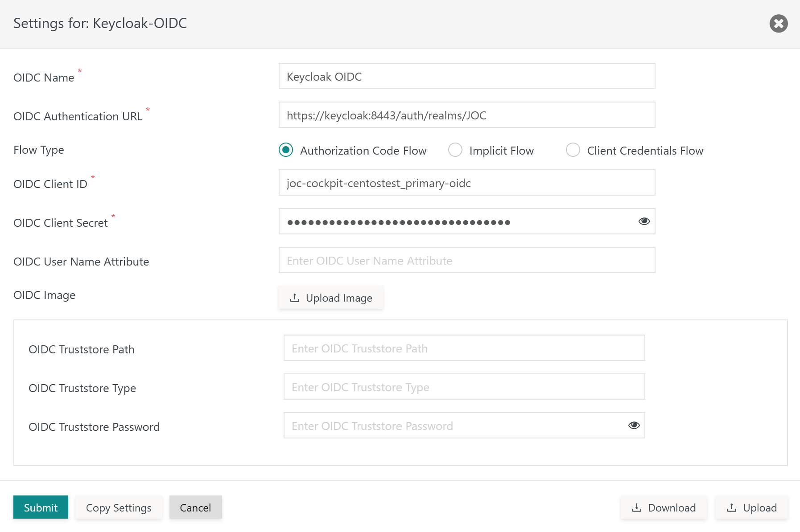Screen dimensions: 800x532
Task: Edit the OIDC Authentication URL field
Action: tap(467, 115)
